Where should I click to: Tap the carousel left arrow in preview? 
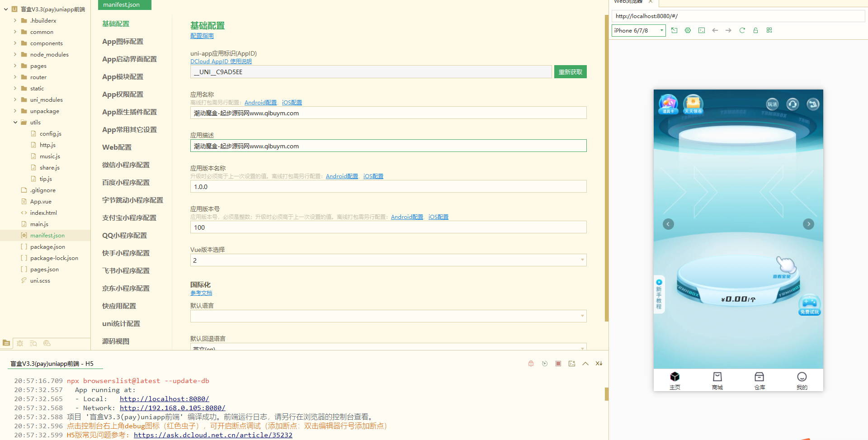[668, 224]
